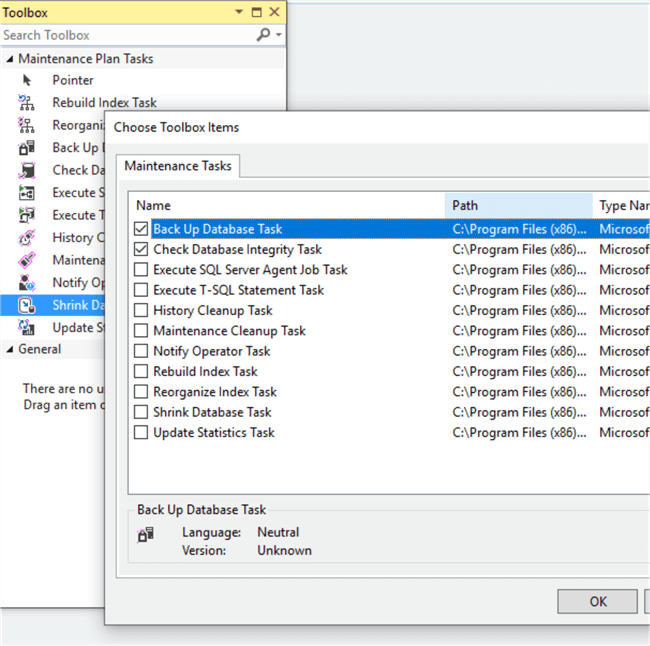Viewport: 650px width, 646px height.
Task: Collapse the General group in Toolbox
Action: (9, 350)
